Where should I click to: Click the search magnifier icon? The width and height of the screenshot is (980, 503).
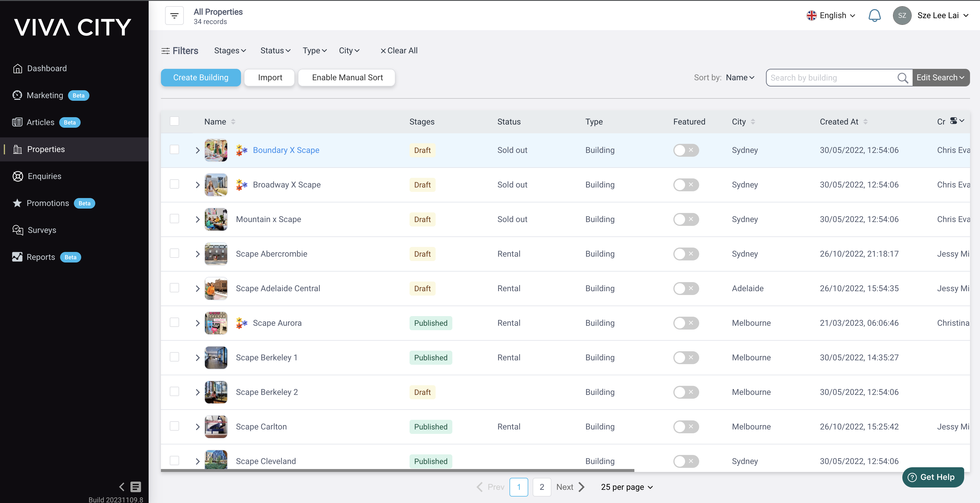point(902,78)
